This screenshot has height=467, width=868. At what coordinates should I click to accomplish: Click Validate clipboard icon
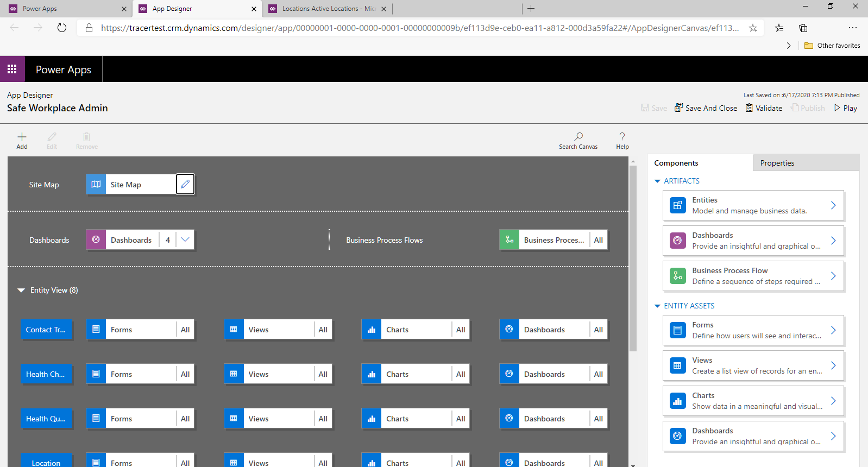click(749, 108)
